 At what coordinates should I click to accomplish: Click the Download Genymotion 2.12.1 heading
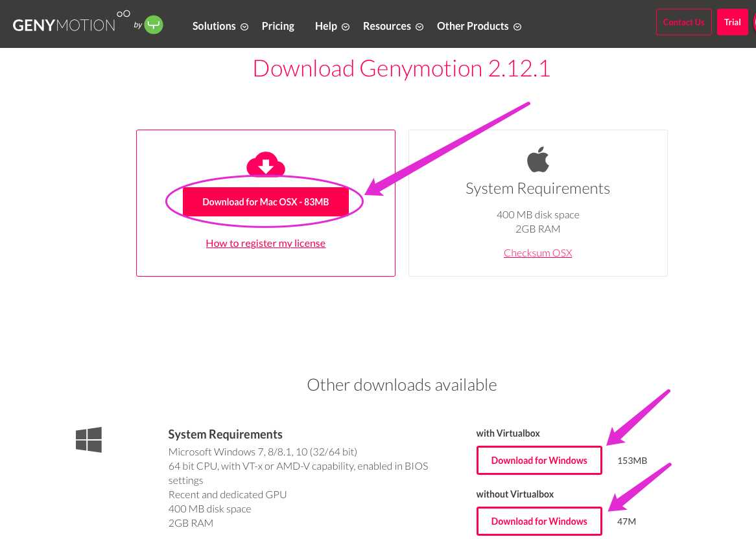[401, 69]
